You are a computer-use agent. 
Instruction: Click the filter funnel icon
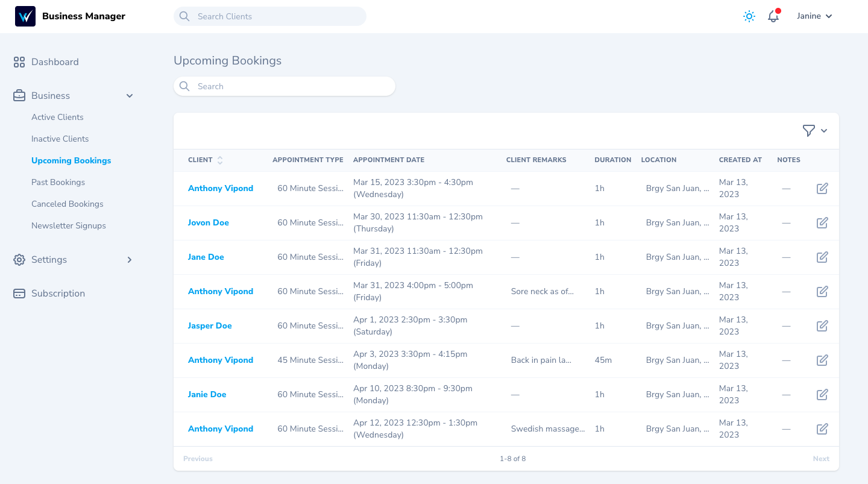(x=809, y=131)
